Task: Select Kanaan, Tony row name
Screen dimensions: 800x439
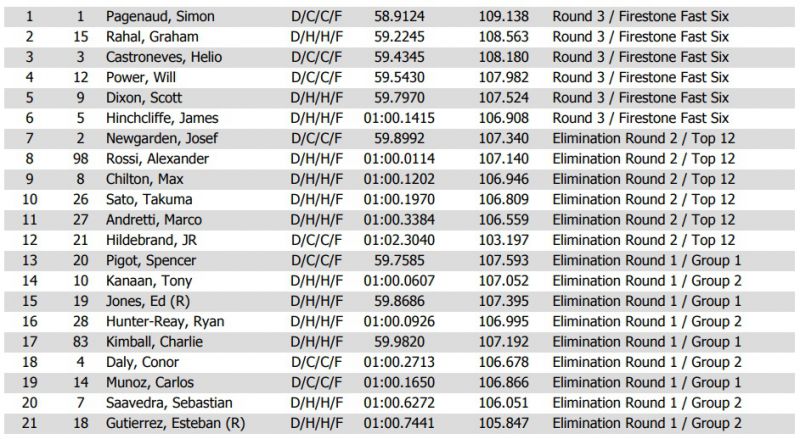Action: [147, 281]
